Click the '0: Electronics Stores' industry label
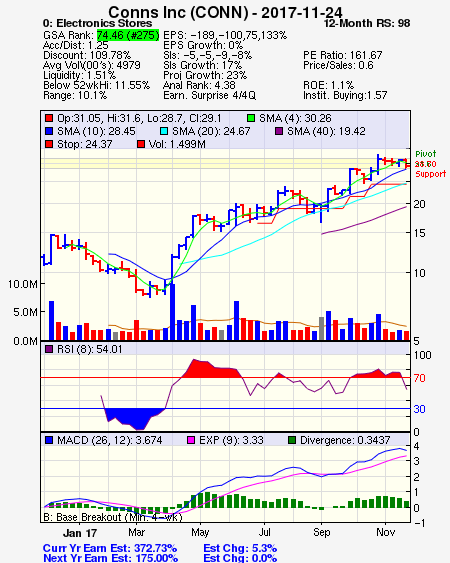450x563 pixels. (97, 23)
